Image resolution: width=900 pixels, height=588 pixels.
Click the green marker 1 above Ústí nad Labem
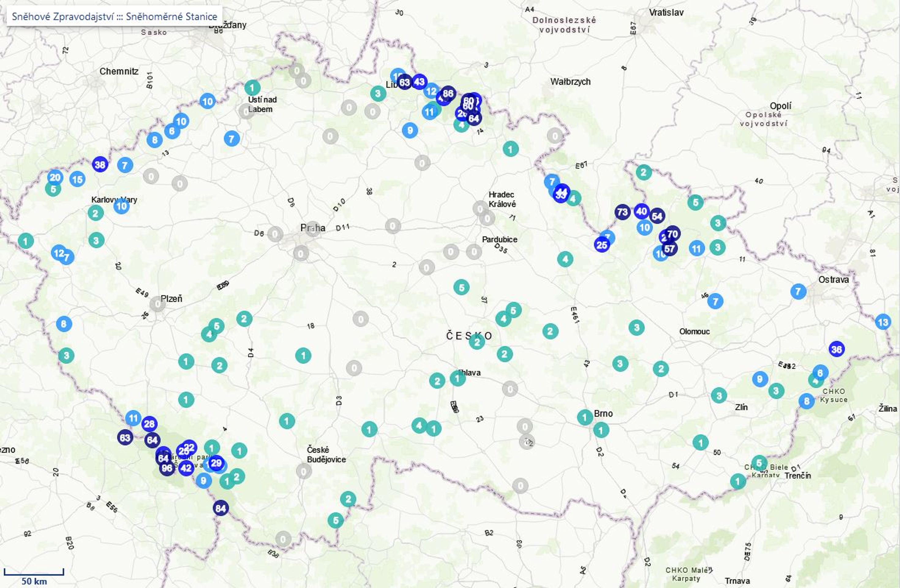click(x=252, y=88)
